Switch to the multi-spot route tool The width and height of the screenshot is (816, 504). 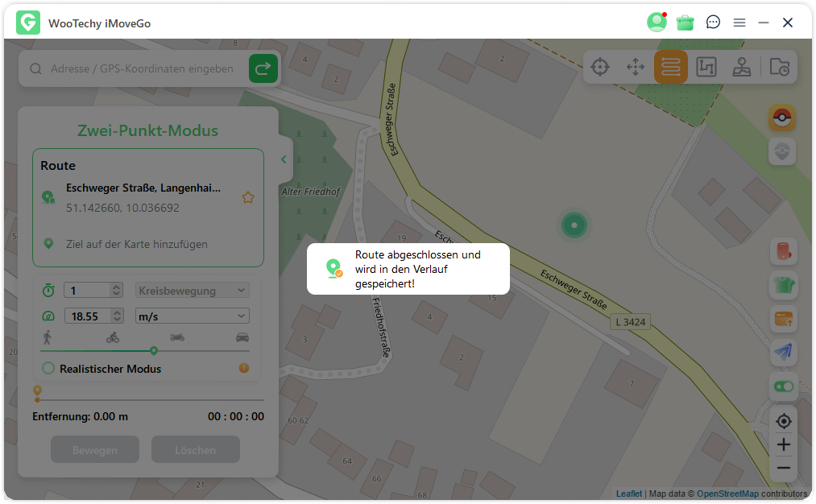click(x=706, y=67)
